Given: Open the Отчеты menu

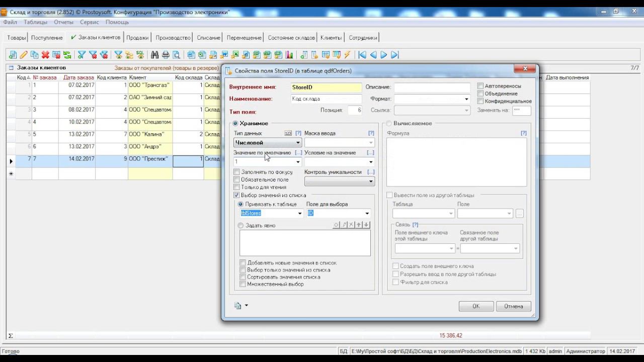Looking at the screenshot, I should [x=63, y=22].
